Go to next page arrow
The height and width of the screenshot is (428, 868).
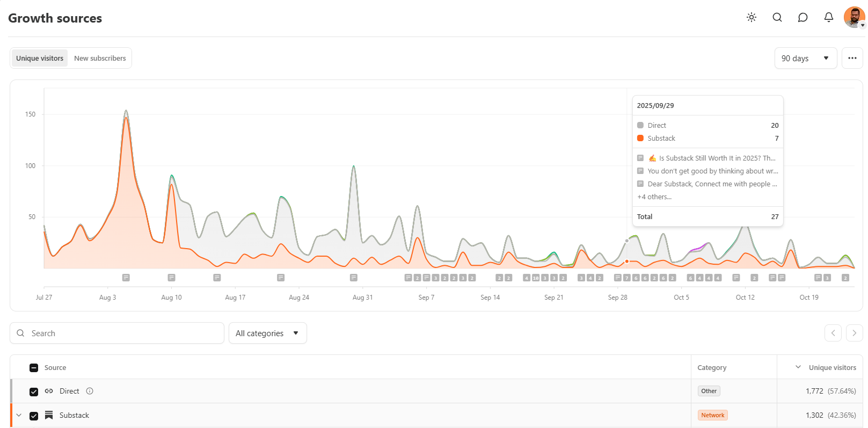pos(855,333)
